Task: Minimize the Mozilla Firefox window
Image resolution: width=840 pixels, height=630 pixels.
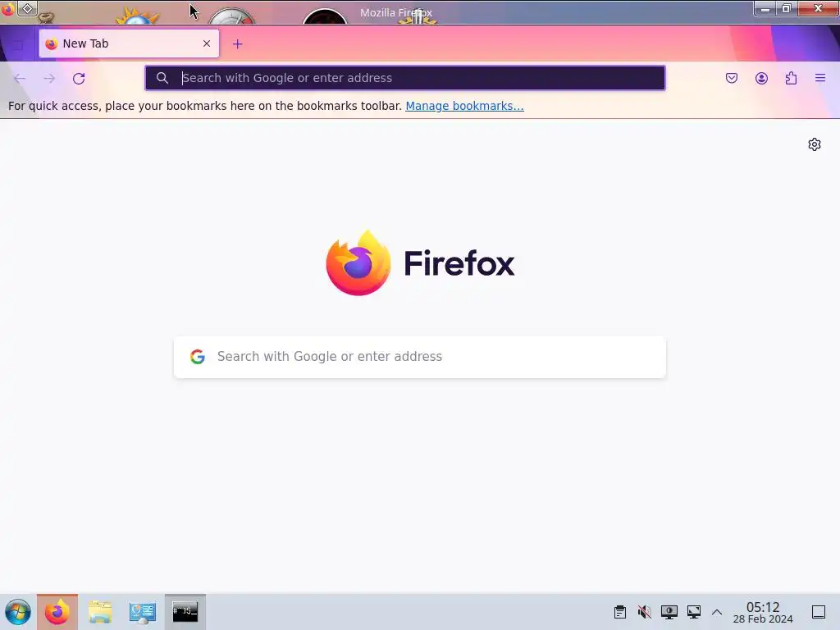Action: [x=765, y=9]
